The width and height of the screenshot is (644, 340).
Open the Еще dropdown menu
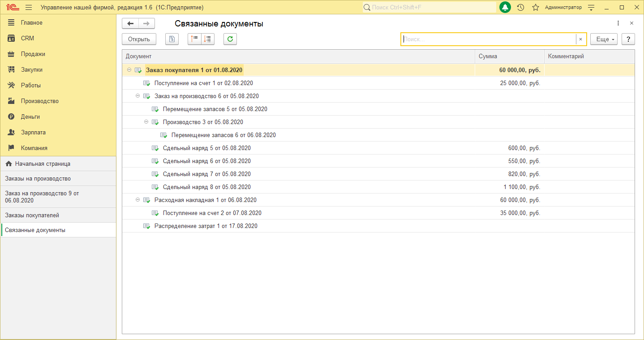(x=604, y=39)
